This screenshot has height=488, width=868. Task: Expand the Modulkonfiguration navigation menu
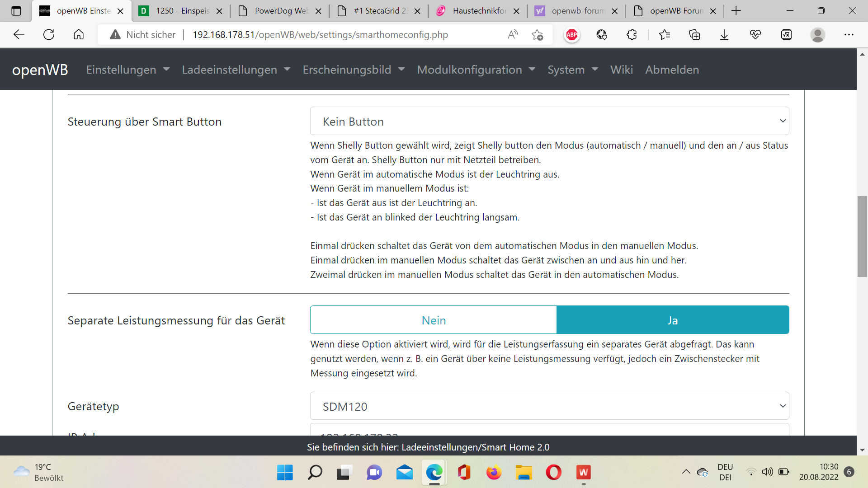click(x=476, y=70)
